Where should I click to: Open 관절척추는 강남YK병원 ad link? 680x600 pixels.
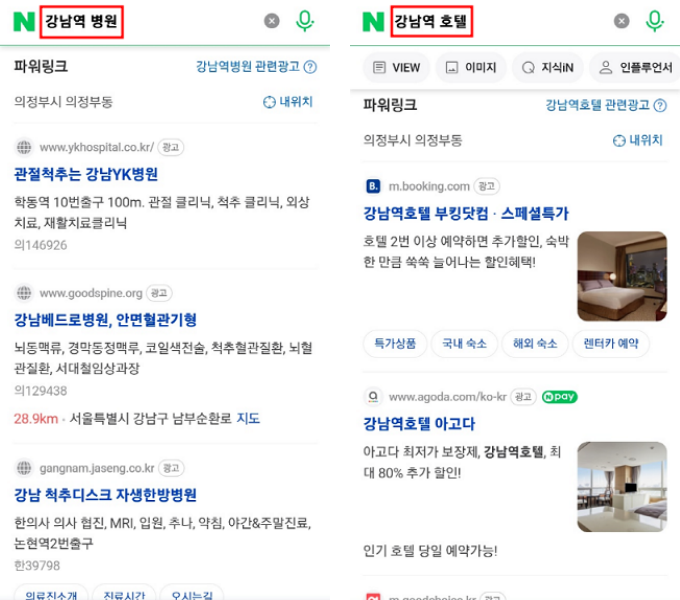86,174
